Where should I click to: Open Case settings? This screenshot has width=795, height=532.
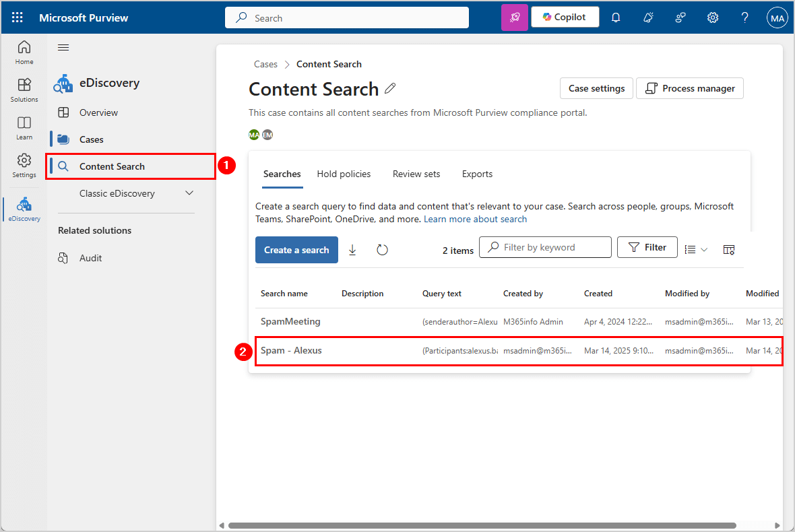click(596, 88)
